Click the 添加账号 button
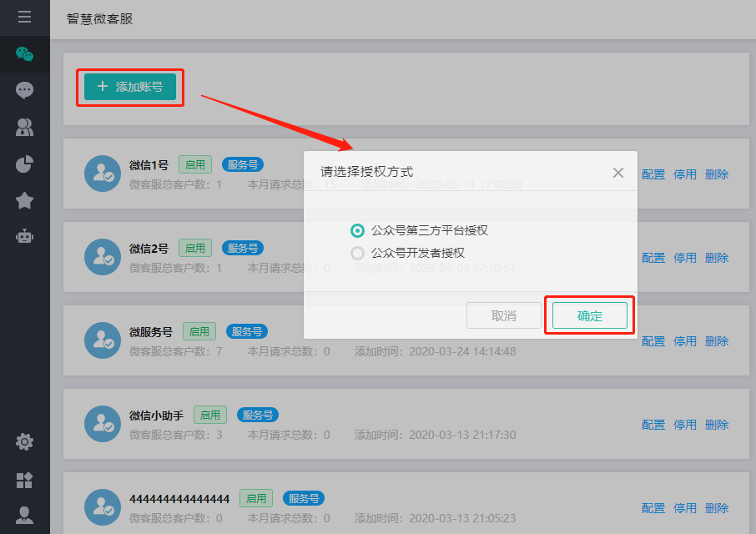This screenshot has width=756, height=534. [x=130, y=87]
